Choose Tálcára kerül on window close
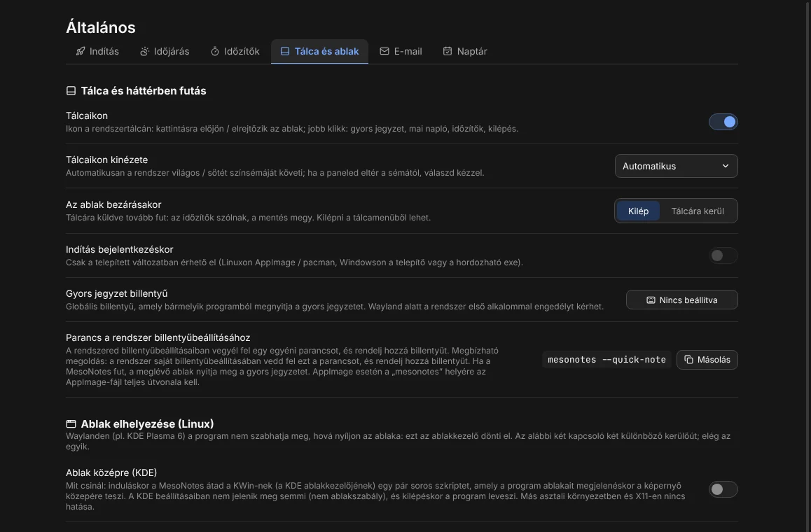The width and height of the screenshot is (811, 532). [x=698, y=211]
